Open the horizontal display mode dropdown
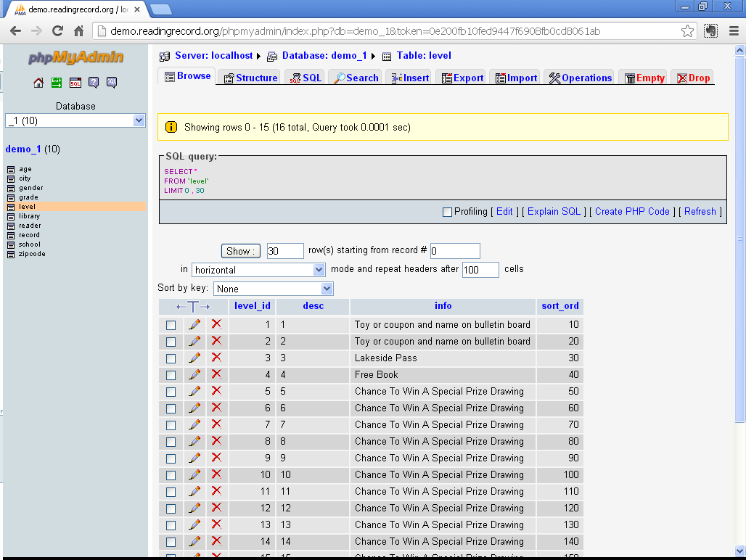 [x=258, y=270]
